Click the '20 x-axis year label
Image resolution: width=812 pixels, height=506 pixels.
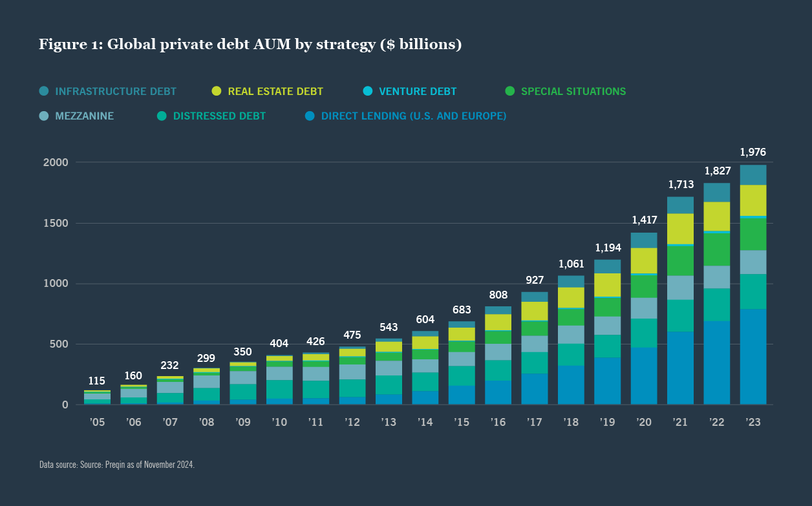coord(644,422)
